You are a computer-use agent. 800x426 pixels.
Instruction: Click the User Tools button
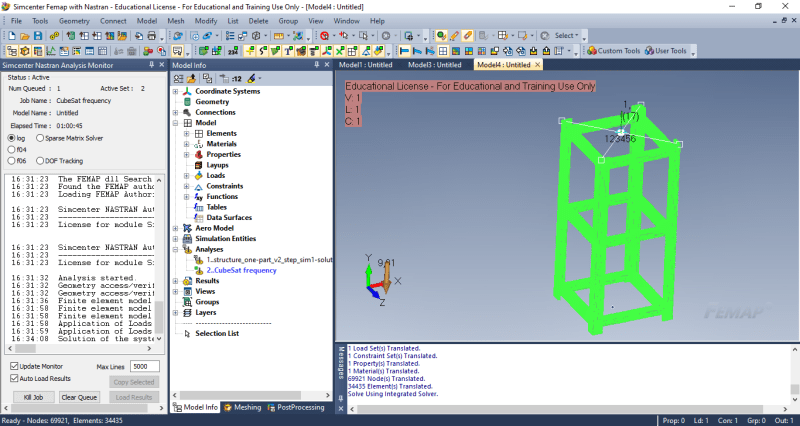(x=666, y=51)
